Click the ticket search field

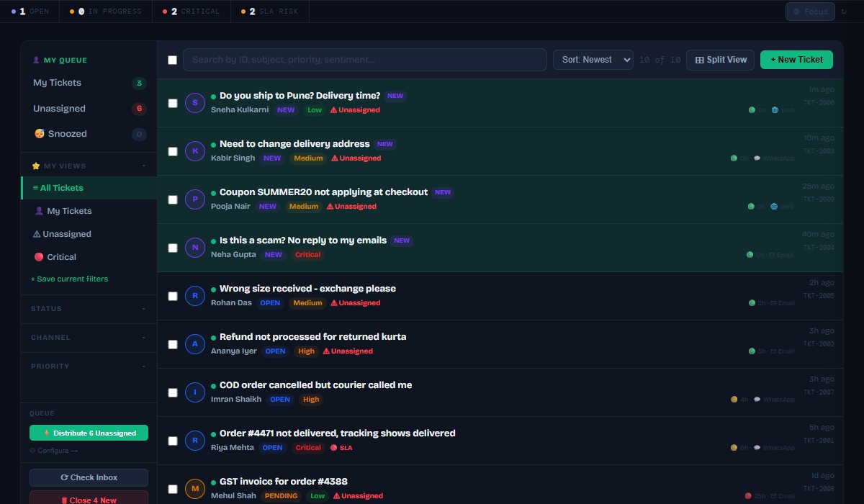[365, 60]
